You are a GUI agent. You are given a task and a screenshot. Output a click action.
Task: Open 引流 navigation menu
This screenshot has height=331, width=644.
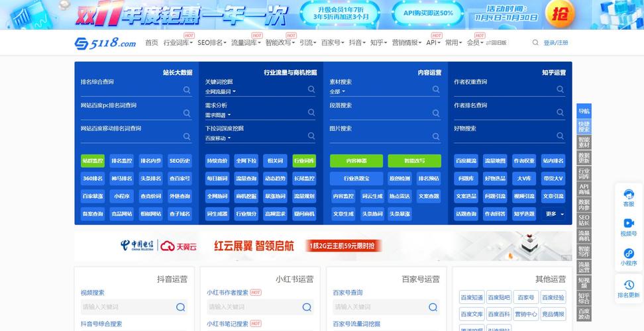pos(307,42)
